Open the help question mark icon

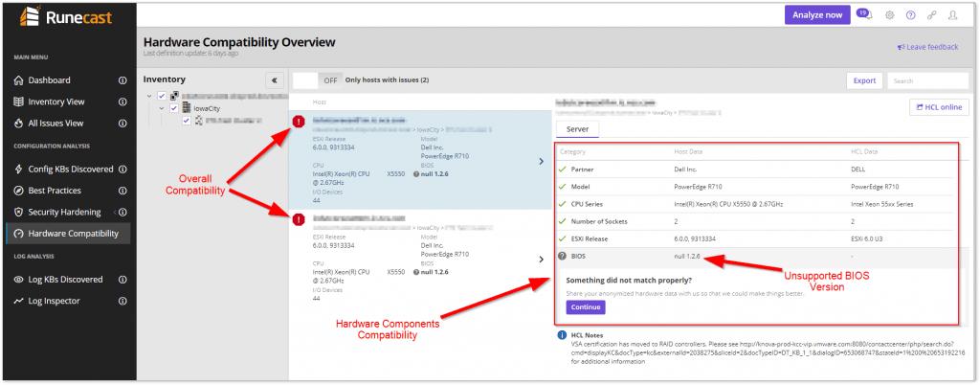click(x=911, y=15)
